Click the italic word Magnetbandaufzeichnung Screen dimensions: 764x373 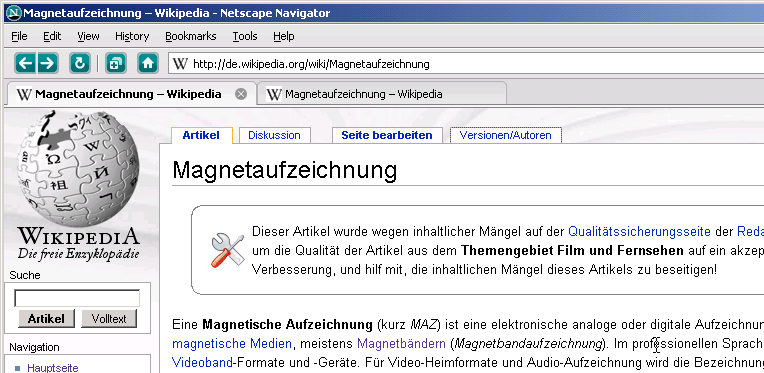click(528, 344)
